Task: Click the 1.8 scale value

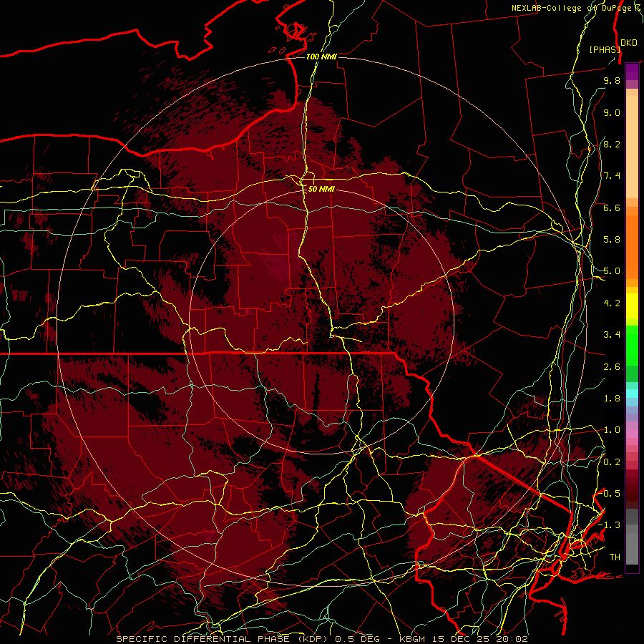Action: (x=612, y=399)
